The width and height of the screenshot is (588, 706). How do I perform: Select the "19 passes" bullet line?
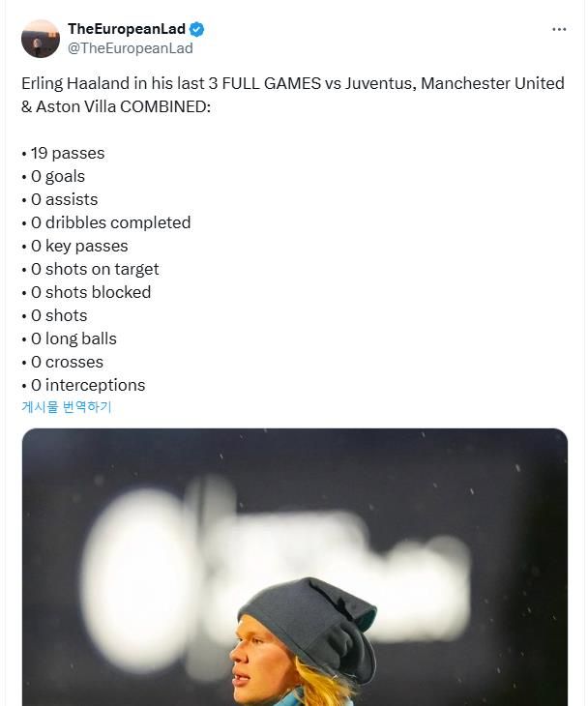[x=63, y=153]
